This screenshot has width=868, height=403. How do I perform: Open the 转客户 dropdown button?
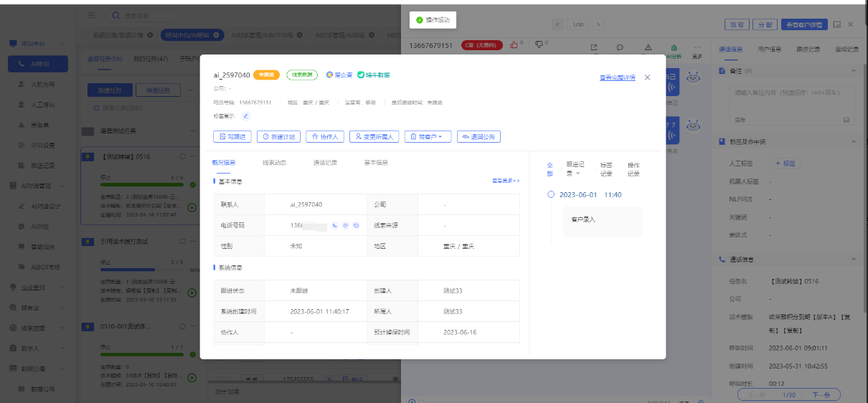point(428,136)
